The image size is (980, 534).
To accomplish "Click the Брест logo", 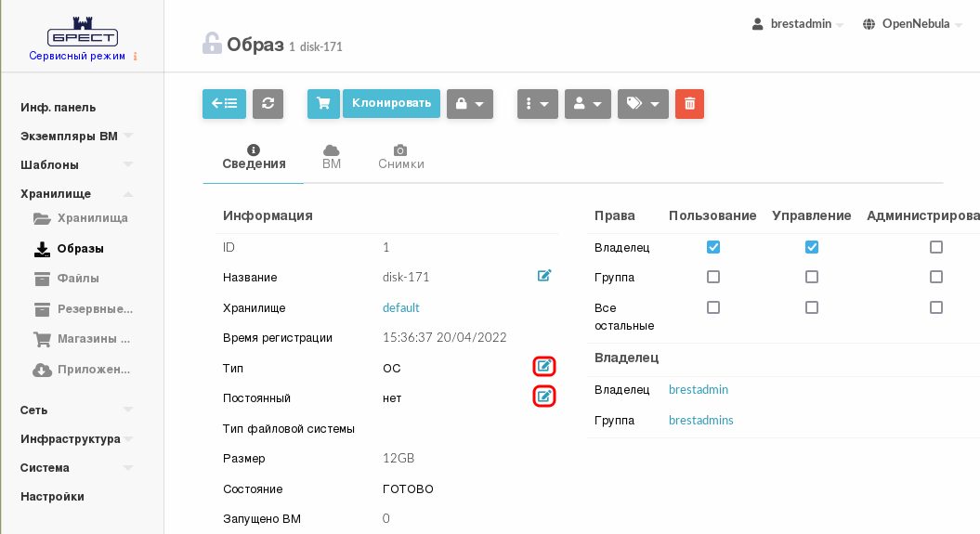I will point(82,37).
